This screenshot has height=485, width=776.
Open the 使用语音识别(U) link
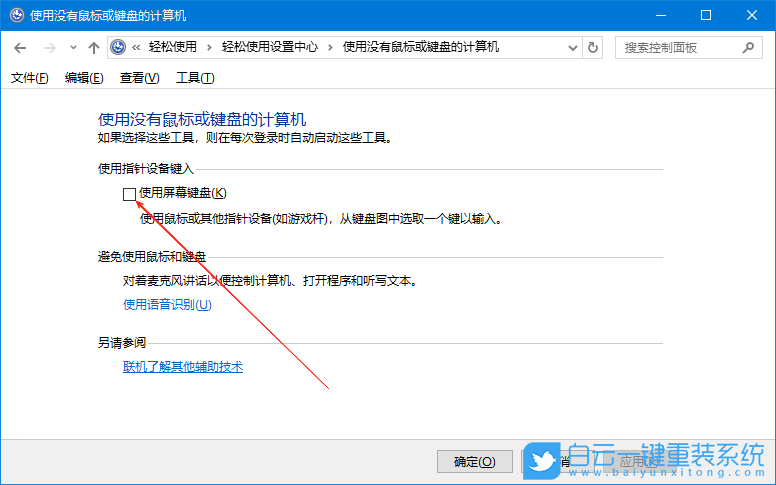[x=167, y=304]
